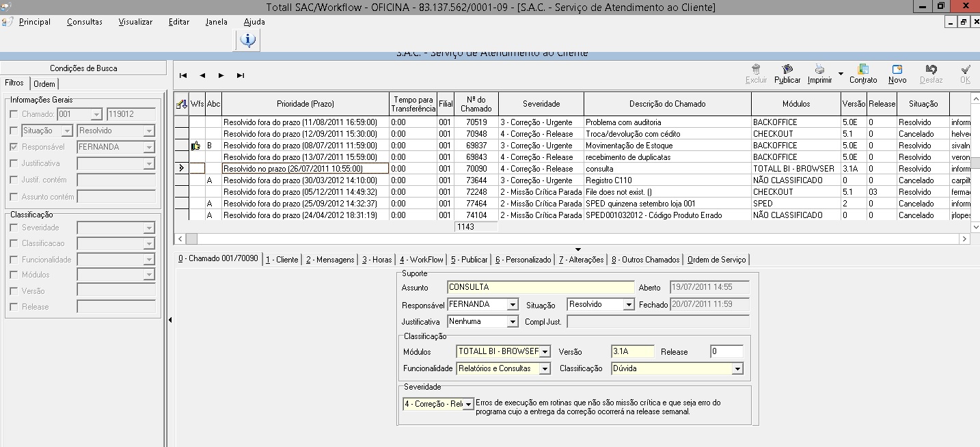Tick the Severidade filter checkbox
980x447 pixels.
[x=14, y=228]
